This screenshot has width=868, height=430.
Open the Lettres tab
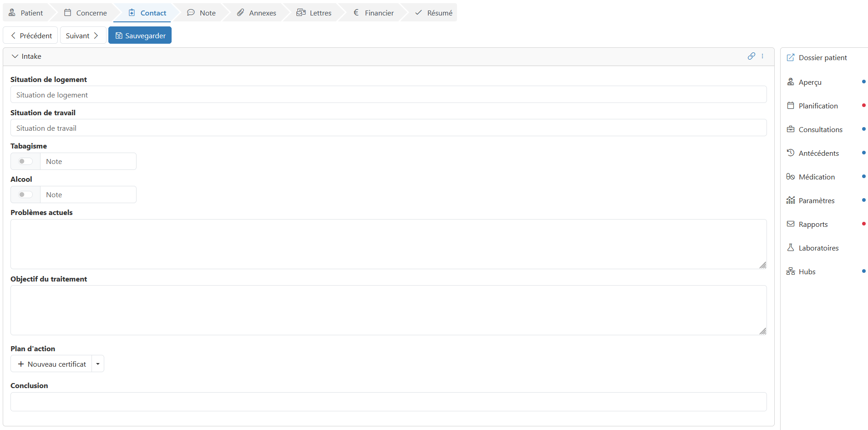click(x=314, y=13)
